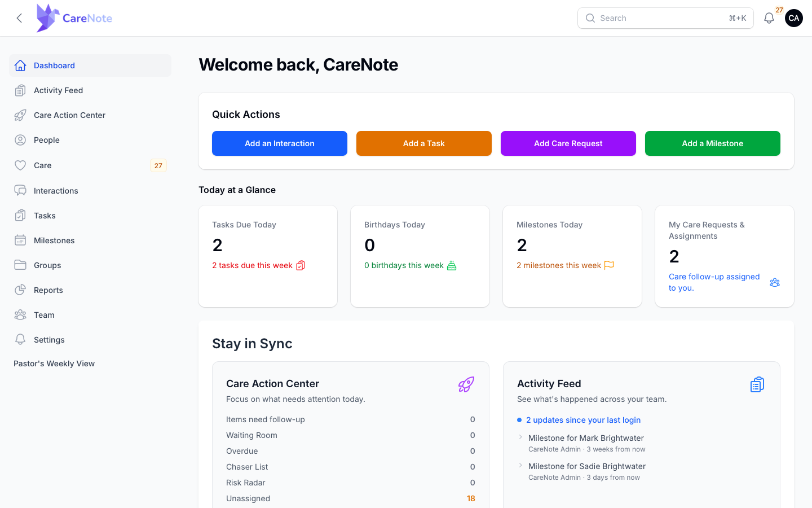Open the notifications bell
The image size is (812, 508).
click(x=769, y=18)
